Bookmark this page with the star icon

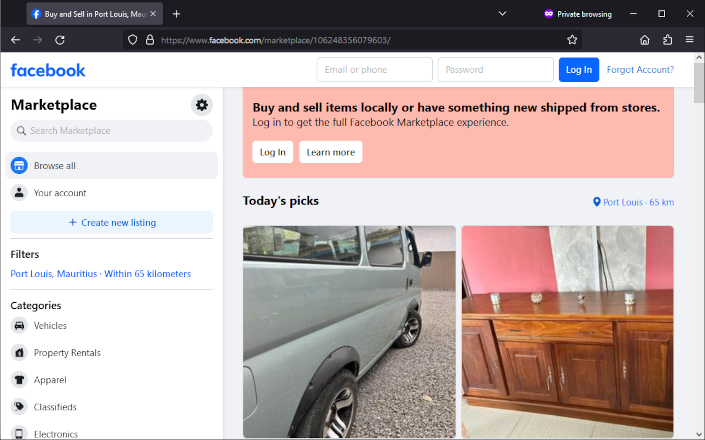(x=572, y=40)
